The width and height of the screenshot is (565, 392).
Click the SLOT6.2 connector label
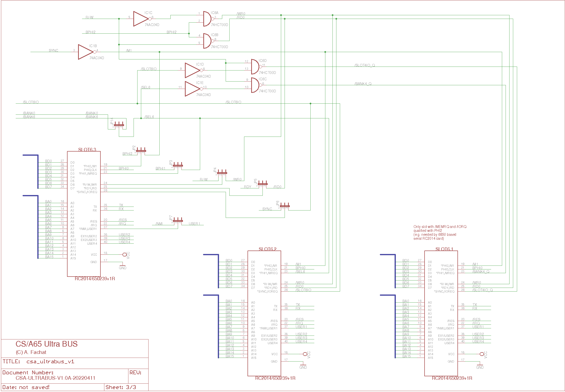click(x=267, y=249)
